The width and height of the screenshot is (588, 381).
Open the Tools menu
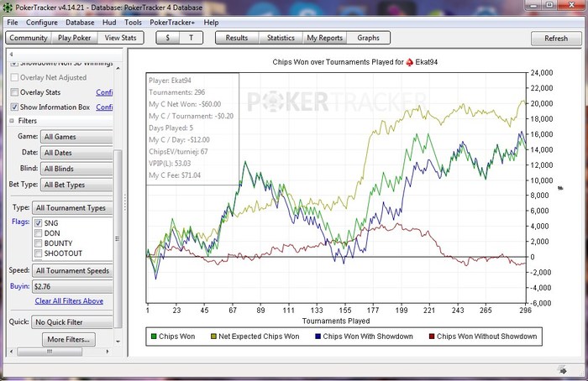click(x=133, y=23)
